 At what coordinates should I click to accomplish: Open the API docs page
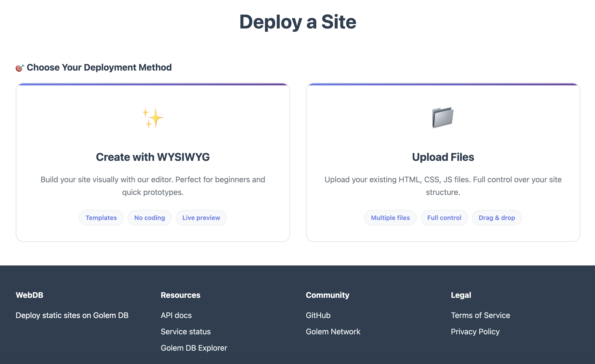pyautogui.click(x=176, y=315)
